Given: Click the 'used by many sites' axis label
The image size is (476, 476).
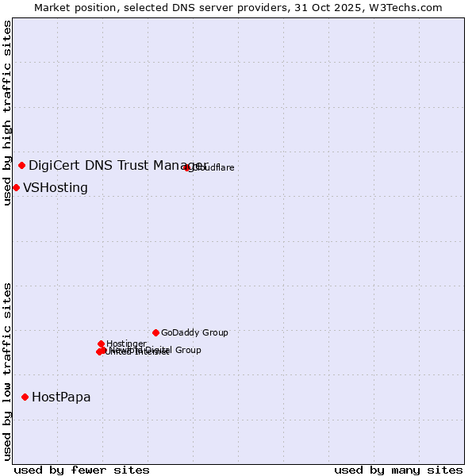Looking at the screenshot, I should click(x=398, y=470).
